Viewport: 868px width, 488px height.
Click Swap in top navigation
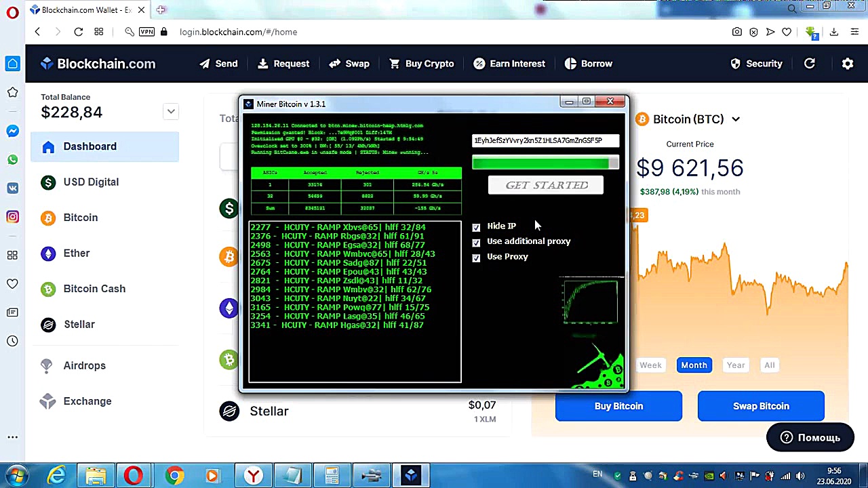pyautogui.click(x=349, y=64)
